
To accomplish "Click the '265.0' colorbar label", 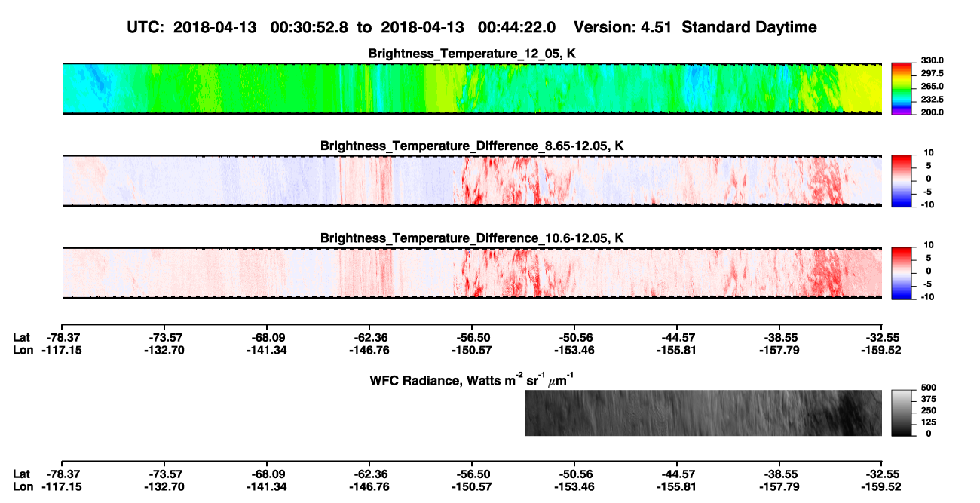I will click(932, 87).
